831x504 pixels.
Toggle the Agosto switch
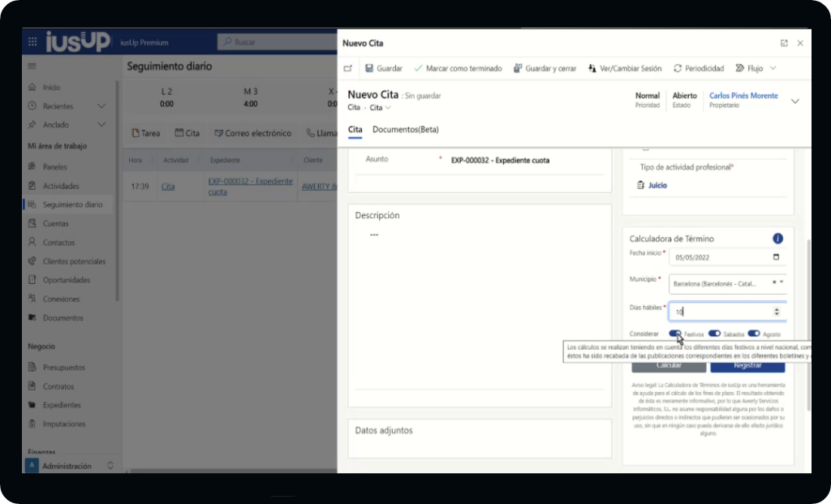pos(753,334)
